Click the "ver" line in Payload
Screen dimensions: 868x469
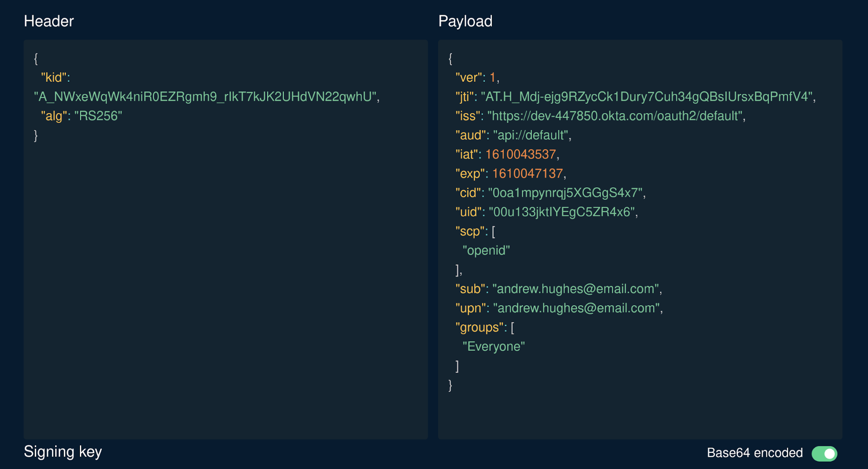tap(477, 77)
